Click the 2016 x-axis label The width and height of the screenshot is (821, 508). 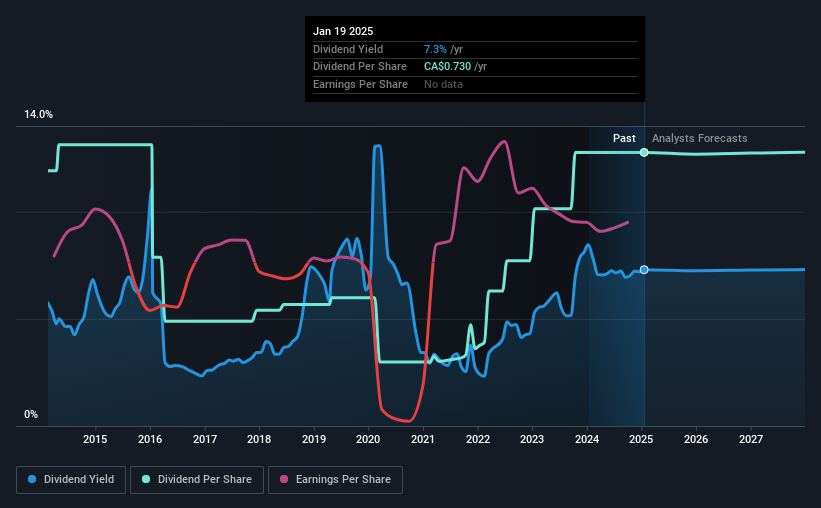click(x=150, y=439)
